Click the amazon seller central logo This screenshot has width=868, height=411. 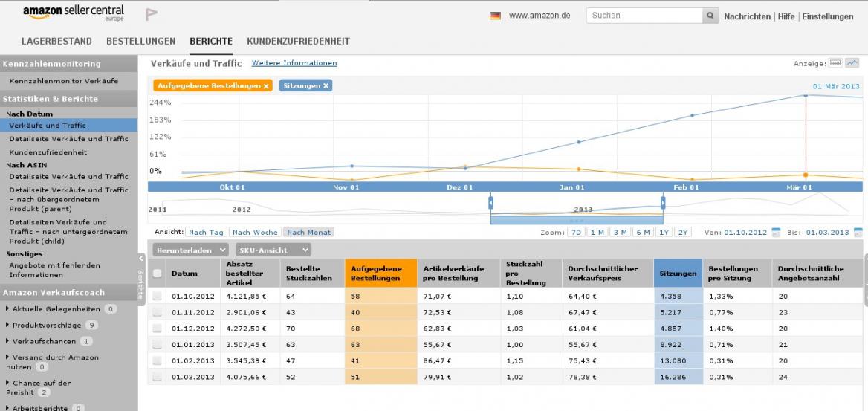click(74, 13)
